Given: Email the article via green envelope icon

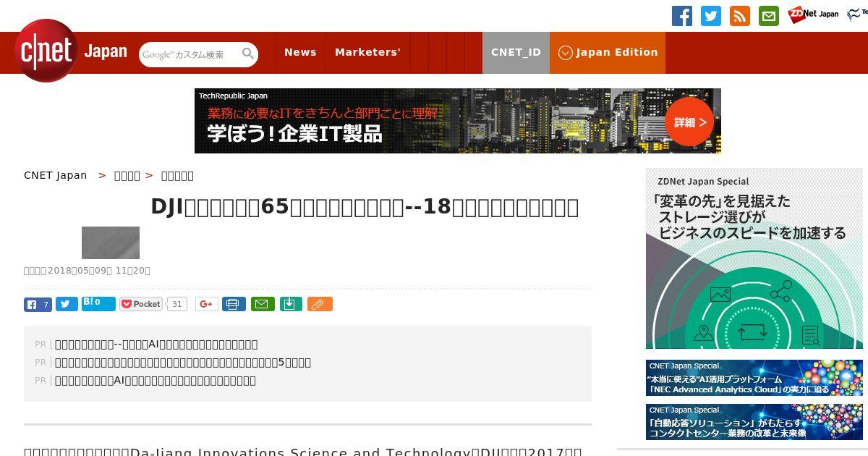Looking at the screenshot, I should coord(263,304).
